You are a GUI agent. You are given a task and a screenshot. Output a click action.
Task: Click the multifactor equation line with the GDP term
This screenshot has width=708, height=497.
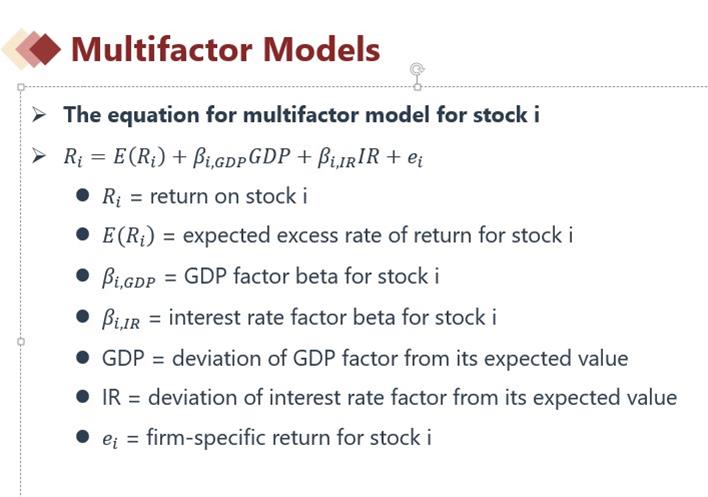243,158
